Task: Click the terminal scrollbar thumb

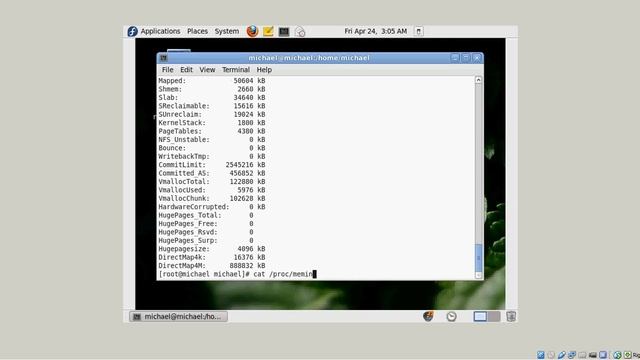Action: click(478, 258)
